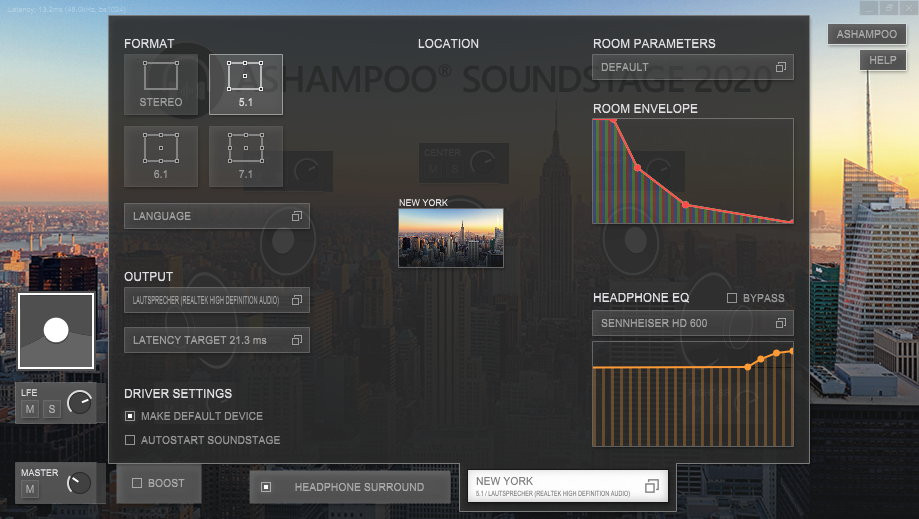Click the third red point on Room Envelope curve
The width and height of the screenshot is (919, 519).
point(685,204)
